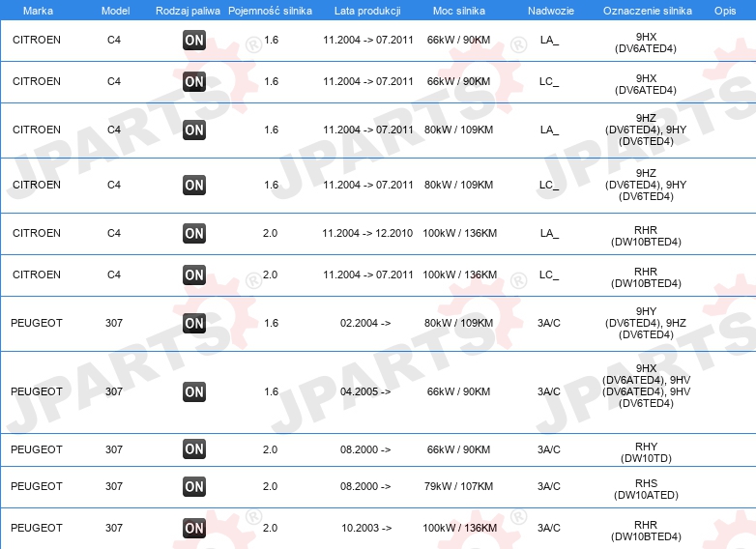756x549 pixels.
Task: Click ON fuel icon in C4 2.0 LA_ row
Action: [194, 233]
